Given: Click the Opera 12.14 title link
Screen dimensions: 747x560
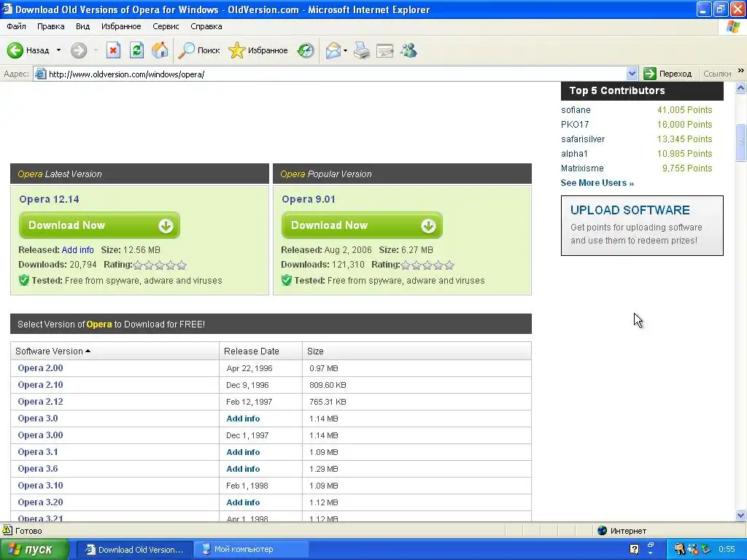Looking at the screenshot, I should point(49,199).
